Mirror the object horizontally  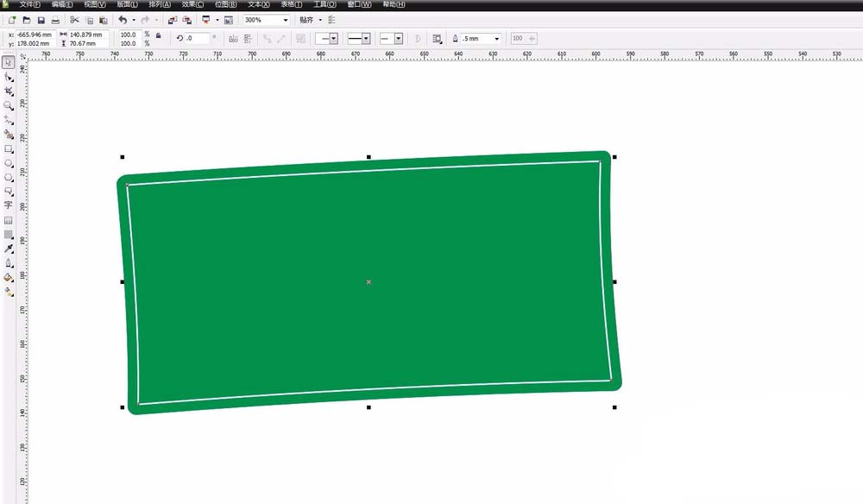point(233,39)
